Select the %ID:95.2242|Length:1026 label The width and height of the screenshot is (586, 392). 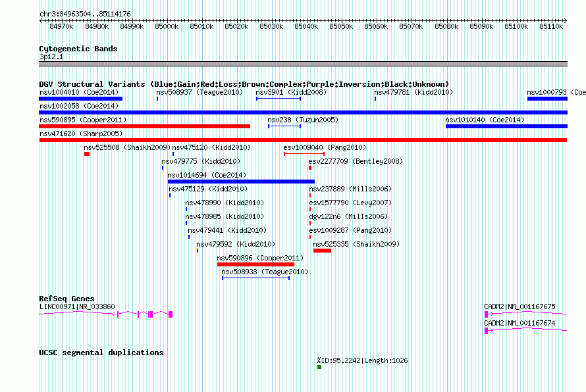tap(363, 360)
